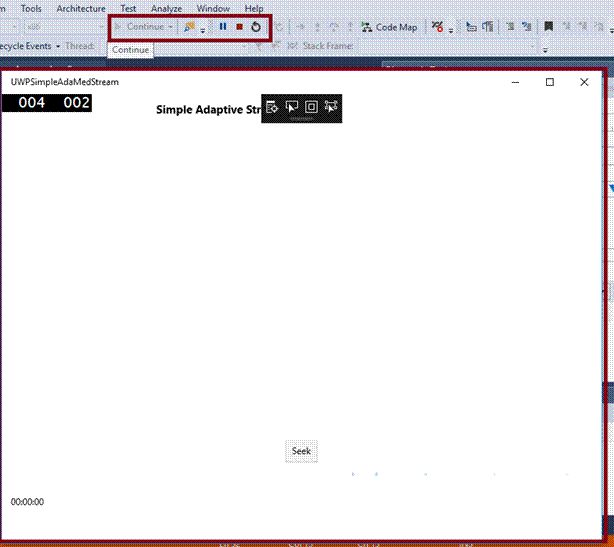Click the red-circle icon right of Code Map
This screenshot has width=614, height=547.
pyautogui.click(x=437, y=27)
